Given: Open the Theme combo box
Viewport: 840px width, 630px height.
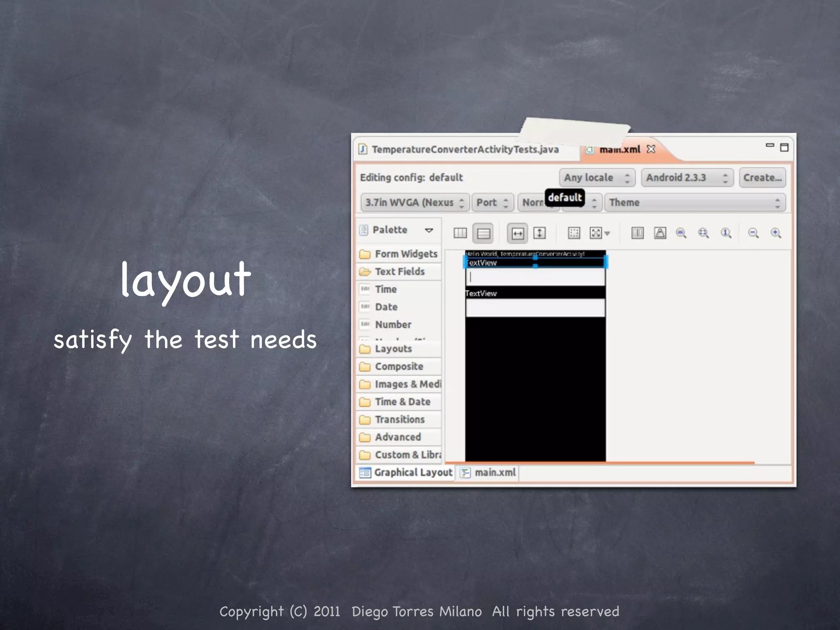Looking at the screenshot, I should click(694, 203).
